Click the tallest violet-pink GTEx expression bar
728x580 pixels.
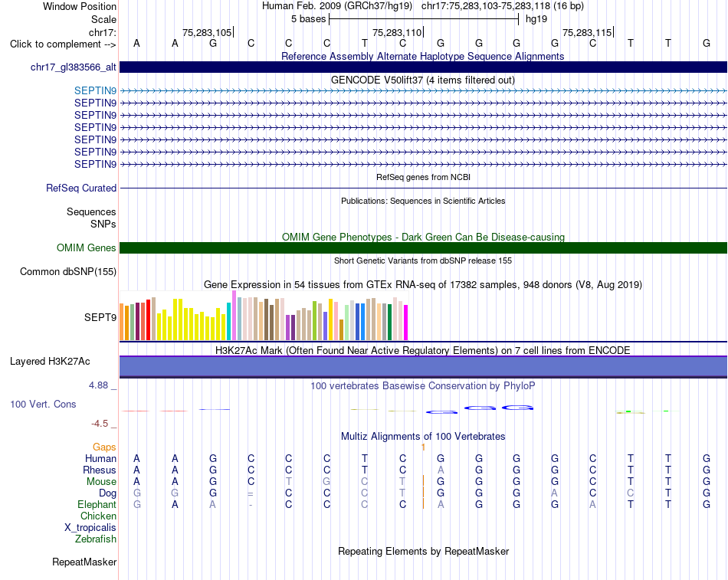coord(234,316)
